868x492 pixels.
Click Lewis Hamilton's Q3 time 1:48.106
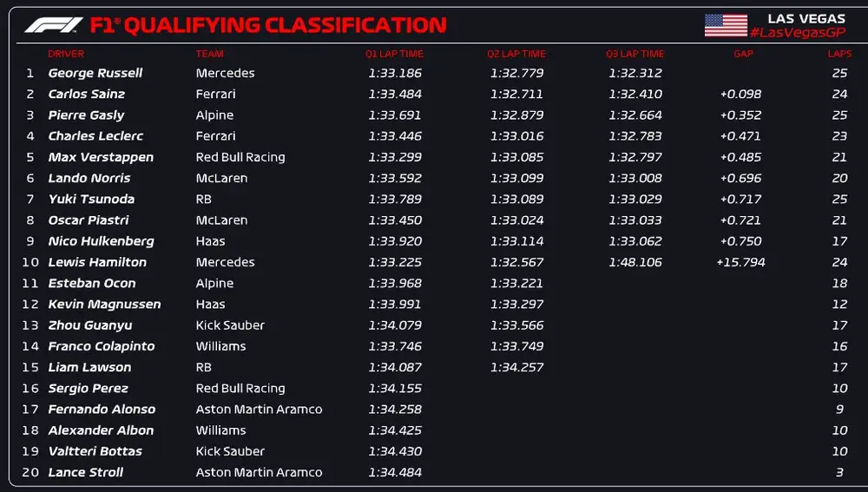pyautogui.click(x=635, y=262)
